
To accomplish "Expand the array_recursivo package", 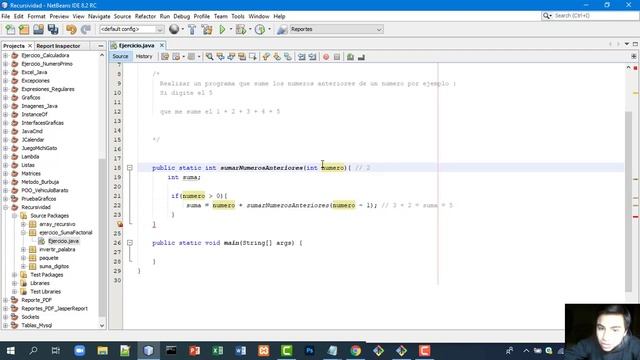I will [x=23, y=224].
